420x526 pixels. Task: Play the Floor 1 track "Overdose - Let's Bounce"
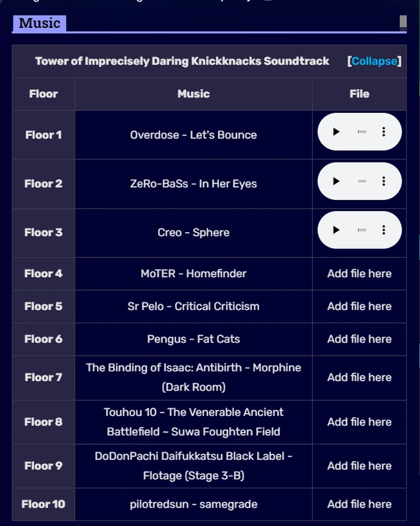[336, 132]
